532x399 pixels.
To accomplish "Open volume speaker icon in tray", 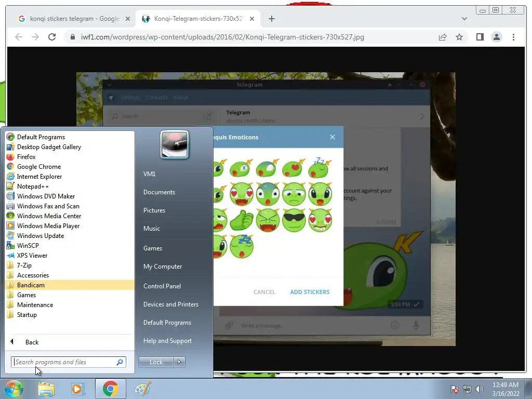I will click(x=480, y=389).
